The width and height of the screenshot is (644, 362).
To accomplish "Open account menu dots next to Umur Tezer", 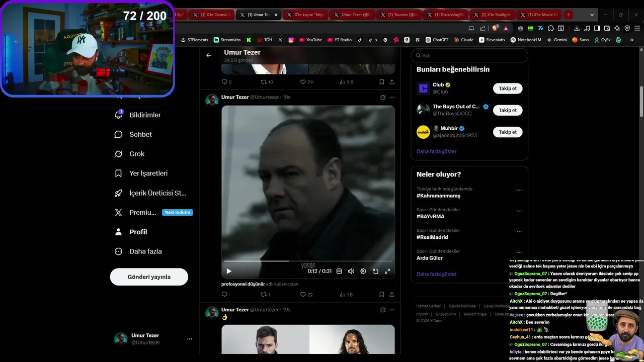I will [190, 339].
